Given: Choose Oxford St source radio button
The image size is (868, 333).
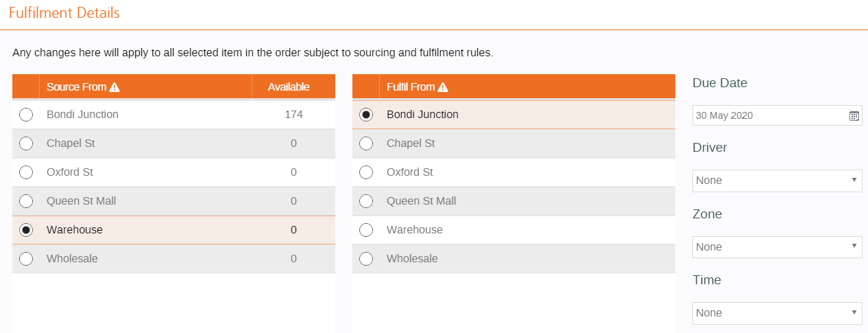Looking at the screenshot, I should [x=26, y=172].
